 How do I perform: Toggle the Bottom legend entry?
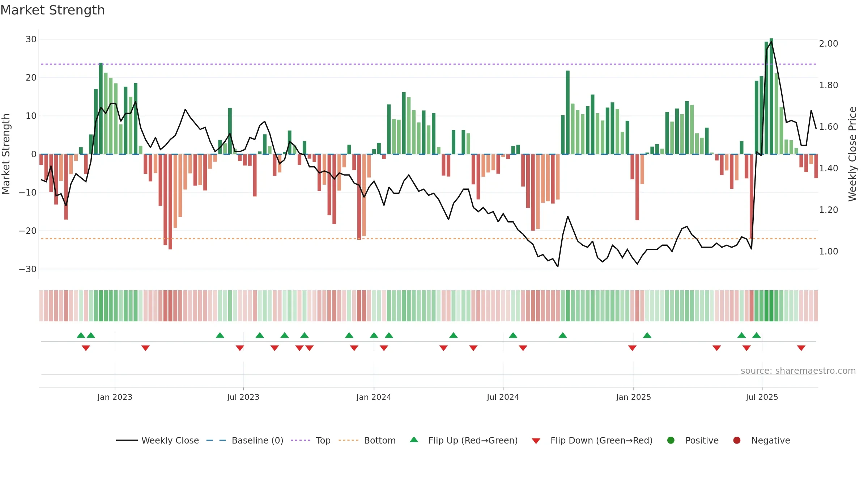(367, 440)
